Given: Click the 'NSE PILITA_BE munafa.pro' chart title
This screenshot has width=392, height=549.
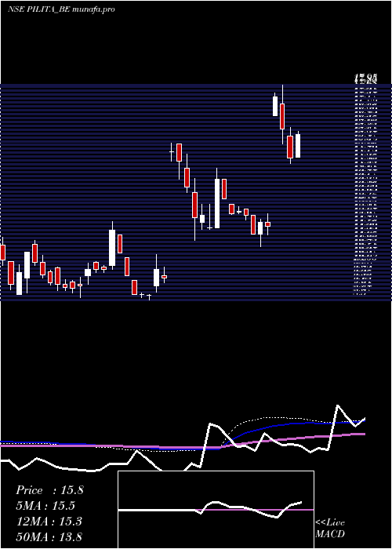Looking at the screenshot, I should pos(61,9).
